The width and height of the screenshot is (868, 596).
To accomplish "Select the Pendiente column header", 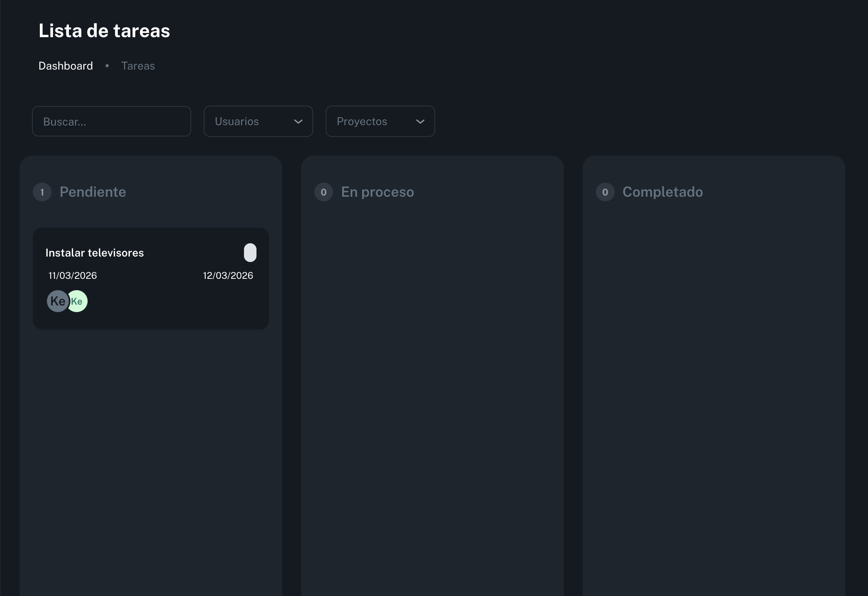I will 93,192.
